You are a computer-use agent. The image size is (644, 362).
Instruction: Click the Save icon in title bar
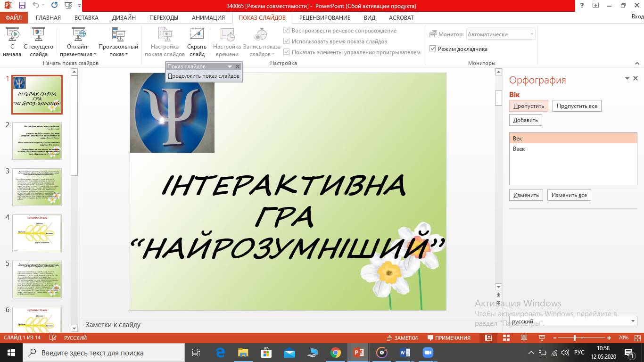point(22,6)
